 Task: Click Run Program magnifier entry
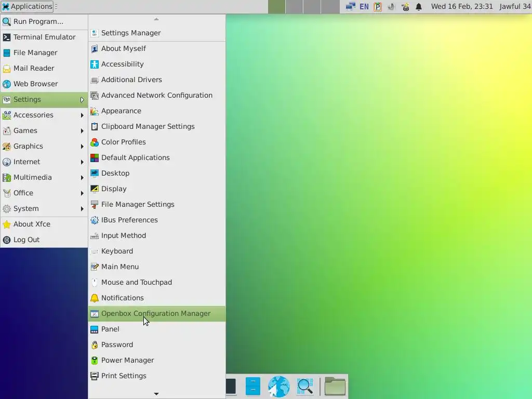click(x=44, y=22)
